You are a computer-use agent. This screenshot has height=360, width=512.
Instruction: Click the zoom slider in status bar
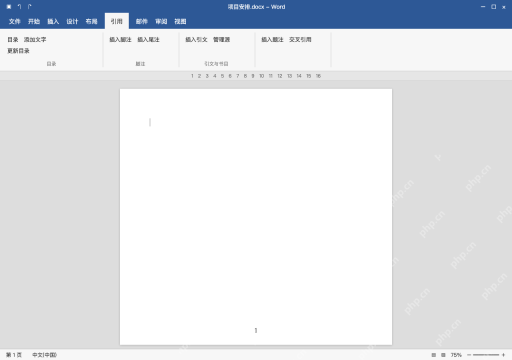coord(486,355)
